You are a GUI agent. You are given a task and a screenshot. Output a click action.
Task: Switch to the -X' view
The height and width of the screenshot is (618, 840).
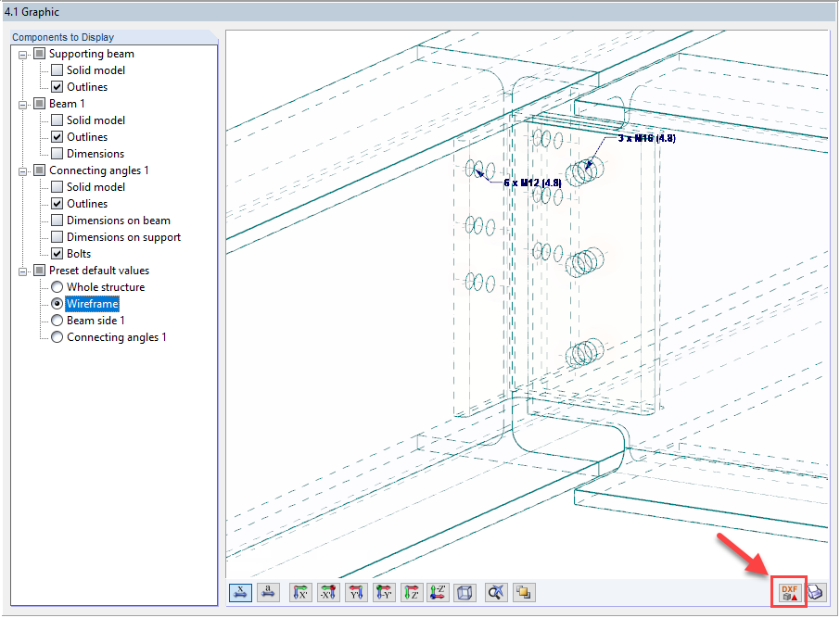328,592
